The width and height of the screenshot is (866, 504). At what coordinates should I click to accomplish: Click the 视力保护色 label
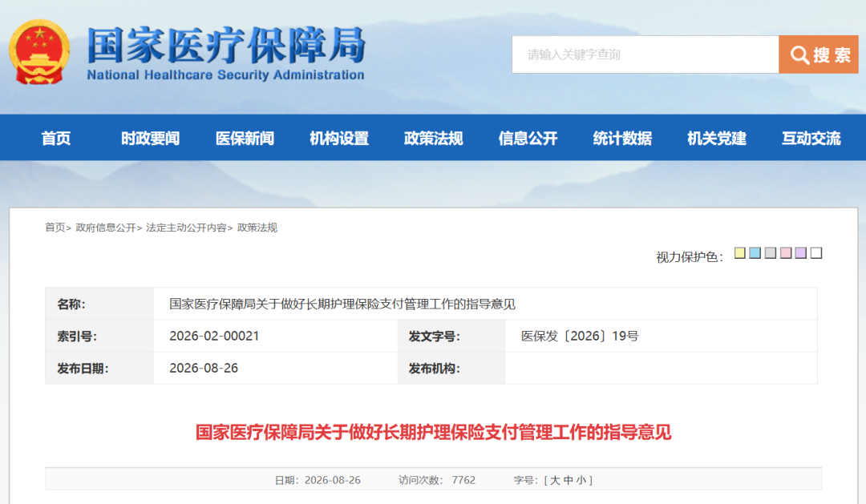(x=690, y=256)
